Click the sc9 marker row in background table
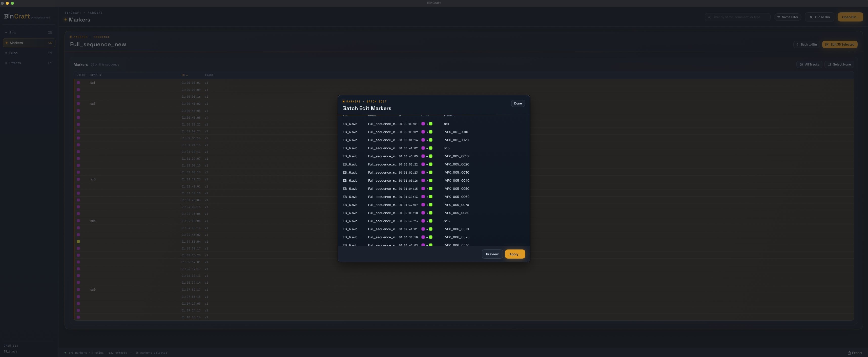This screenshot has width=868, height=357. pos(464,290)
